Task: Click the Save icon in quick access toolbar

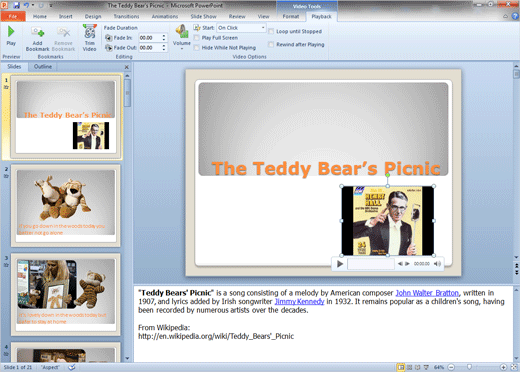Action: (16, 5)
